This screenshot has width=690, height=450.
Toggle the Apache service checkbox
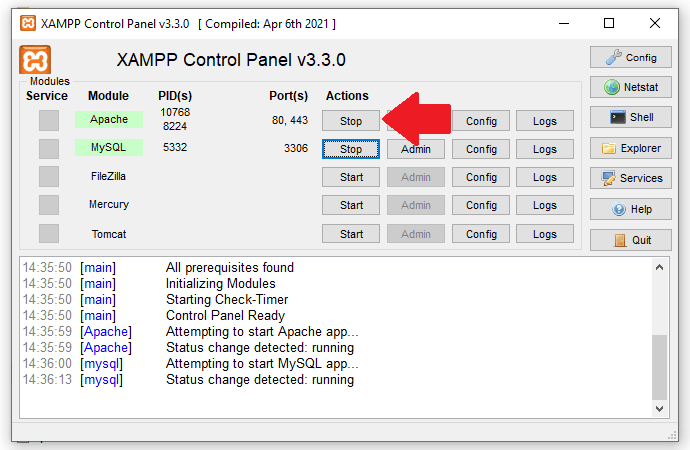pyautogui.click(x=49, y=121)
